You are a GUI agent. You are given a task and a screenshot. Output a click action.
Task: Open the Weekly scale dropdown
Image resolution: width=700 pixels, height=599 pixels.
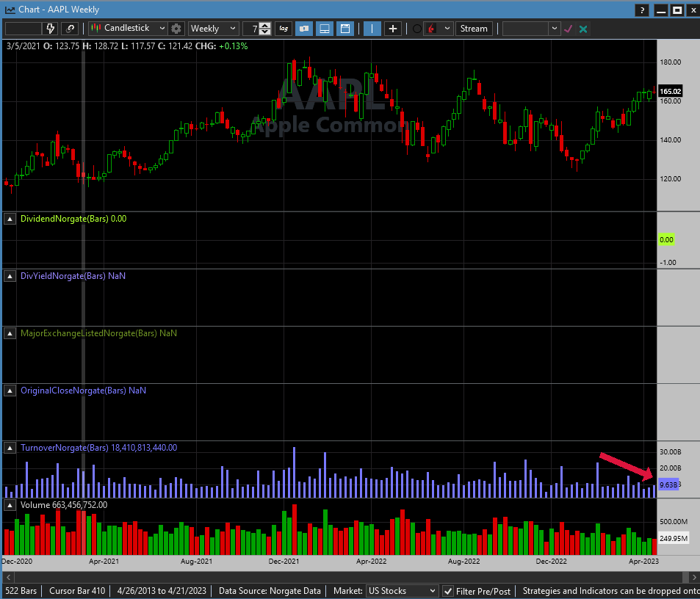coord(214,29)
